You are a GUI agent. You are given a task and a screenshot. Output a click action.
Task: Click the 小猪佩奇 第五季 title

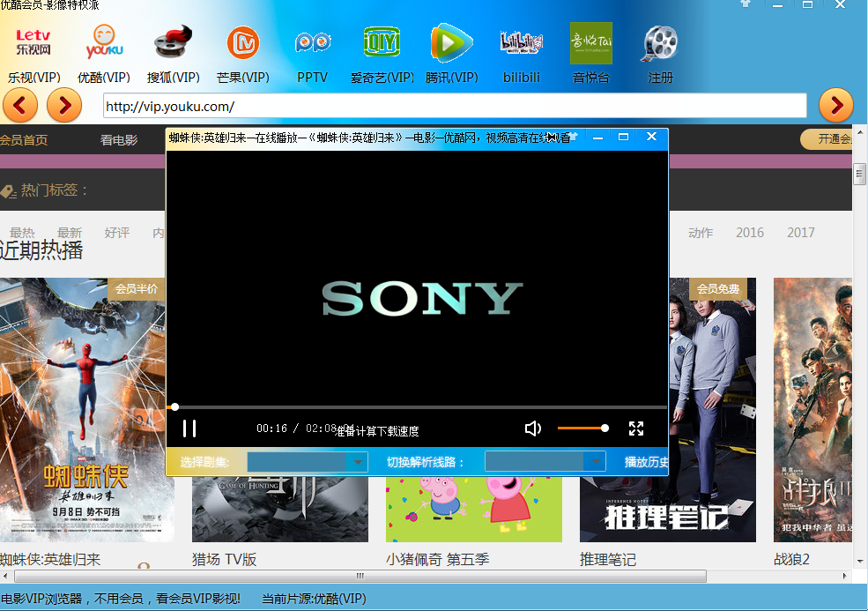tap(437, 560)
